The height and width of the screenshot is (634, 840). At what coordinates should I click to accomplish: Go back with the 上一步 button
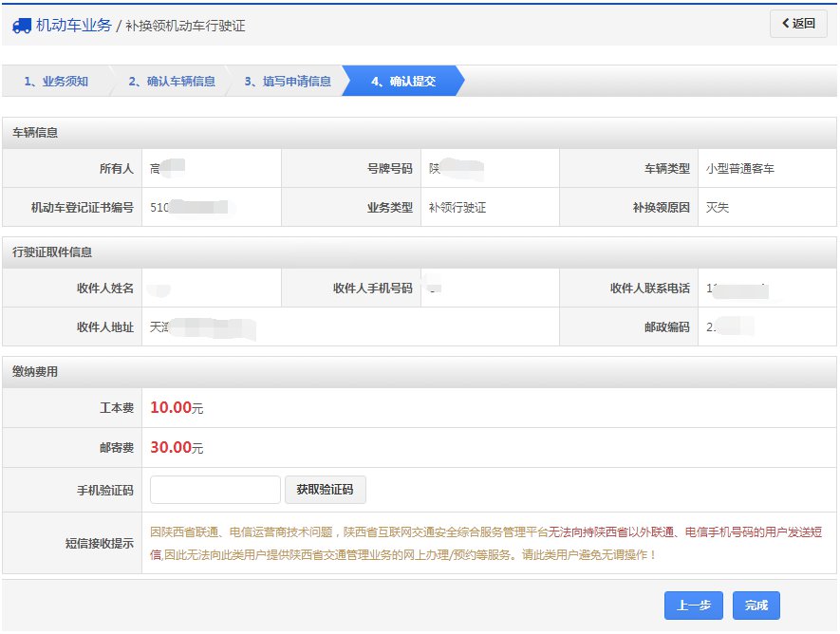pyautogui.click(x=693, y=606)
